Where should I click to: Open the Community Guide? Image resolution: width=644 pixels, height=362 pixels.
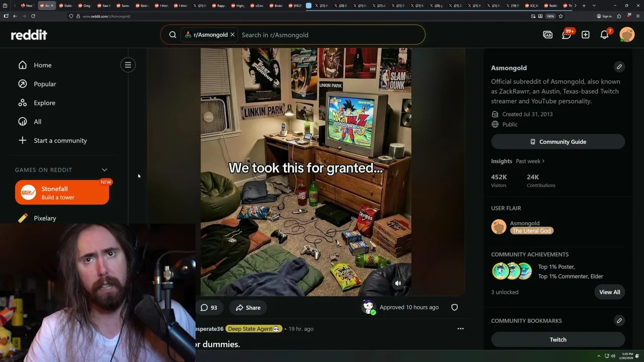tap(558, 142)
